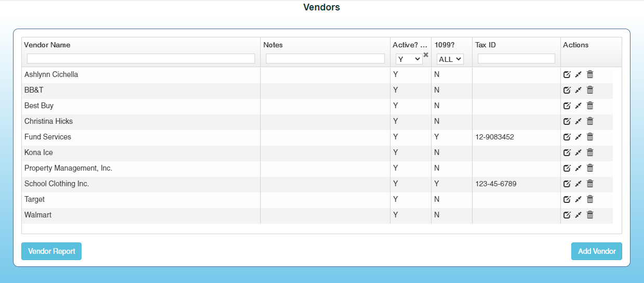This screenshot has width=644, height=283.
Task: Open the Active filter dropdown
Action: tap(409, 59)
